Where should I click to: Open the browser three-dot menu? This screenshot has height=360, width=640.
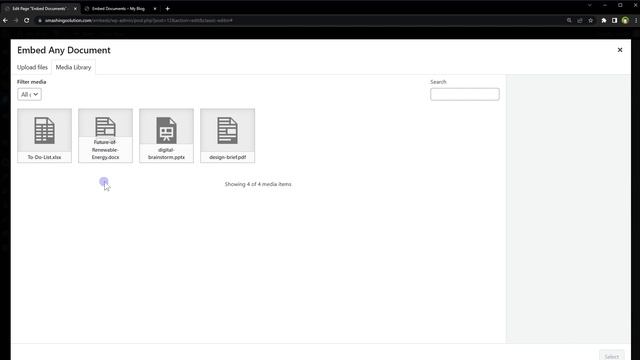636,20
